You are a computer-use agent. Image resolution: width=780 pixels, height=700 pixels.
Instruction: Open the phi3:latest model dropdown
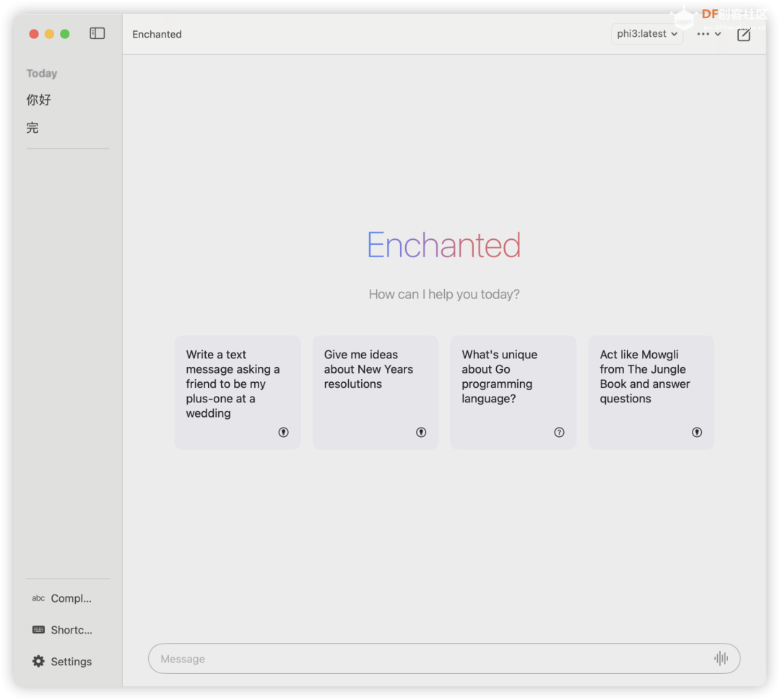click(646, 34)
